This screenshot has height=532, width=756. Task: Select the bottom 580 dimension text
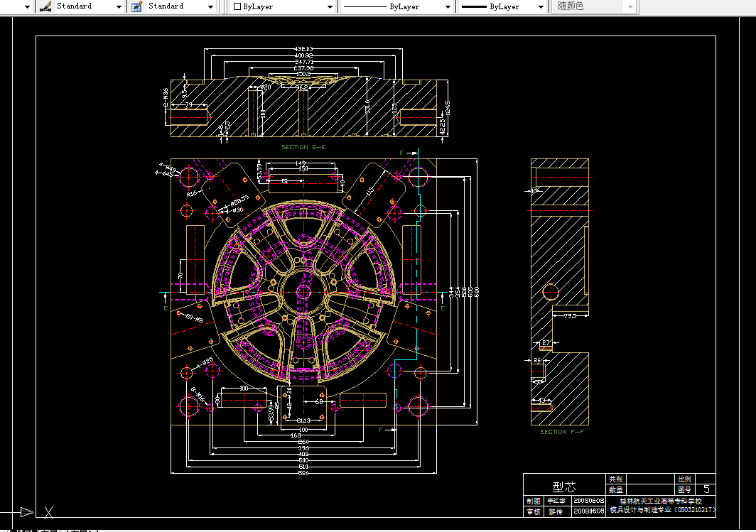[x=303, y=473]
